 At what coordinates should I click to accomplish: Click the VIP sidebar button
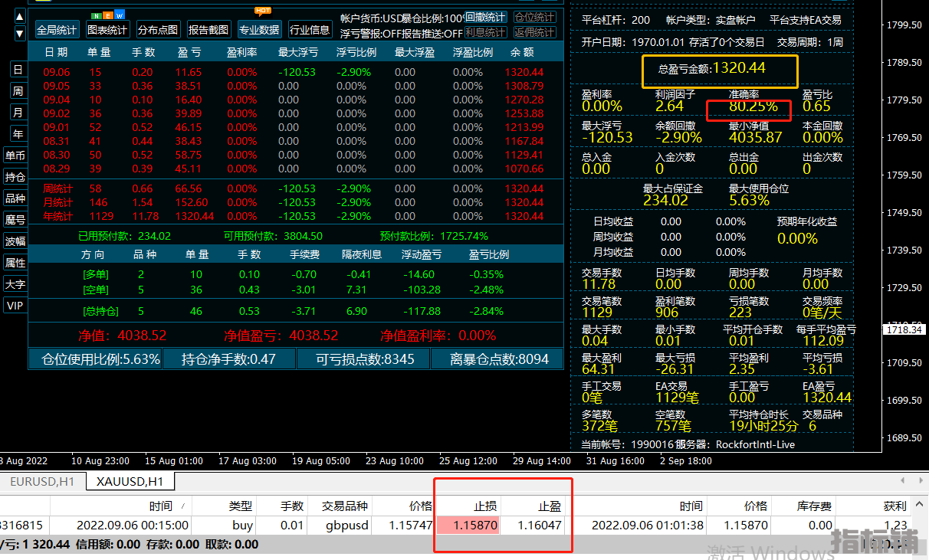[x=15, y=306]
